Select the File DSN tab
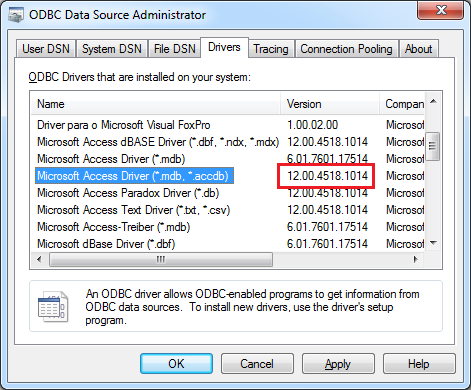The width and height of the screenshot is (471, 390). (x=174, y=49)
